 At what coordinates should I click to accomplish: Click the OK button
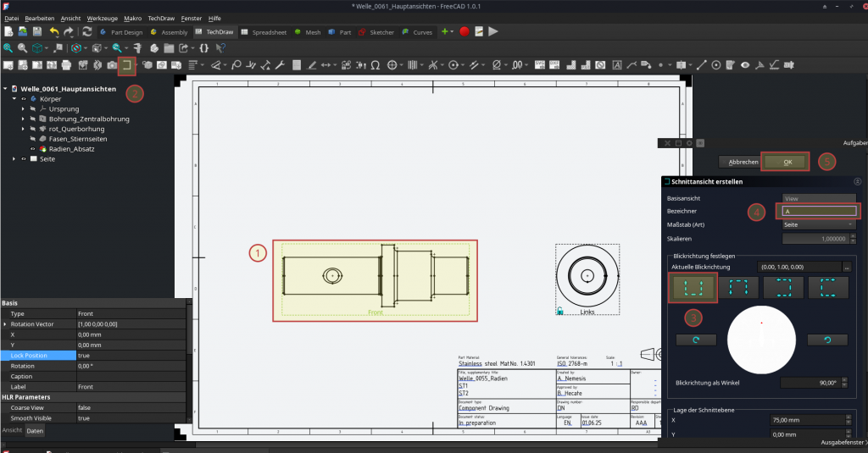[x=787, y=162]
